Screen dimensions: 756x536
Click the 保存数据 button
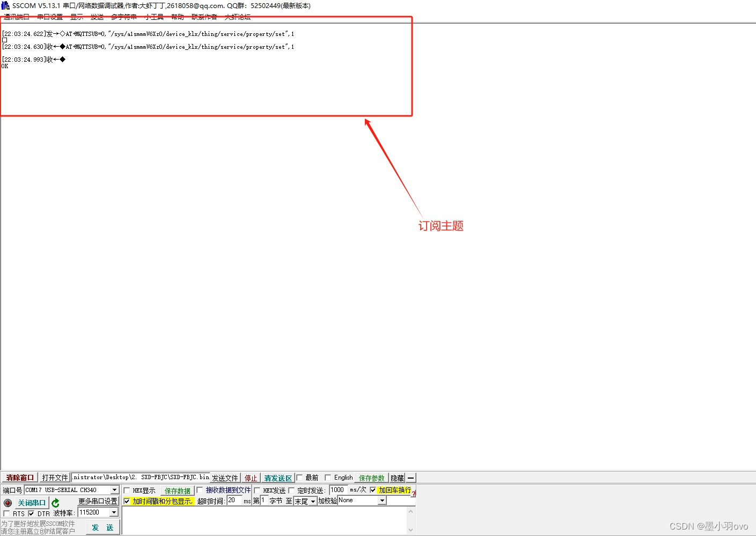[178, 491]
